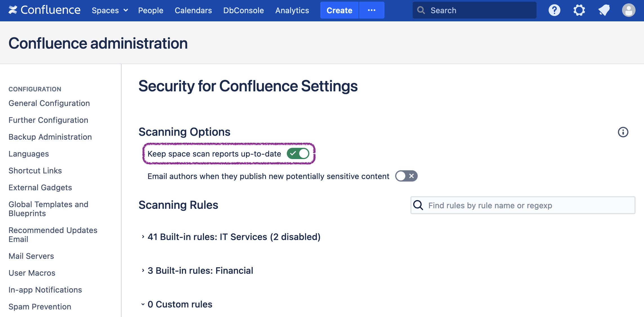Go to the DbConsole menu item
Screen dimensions: 644x317
point(243,10)
